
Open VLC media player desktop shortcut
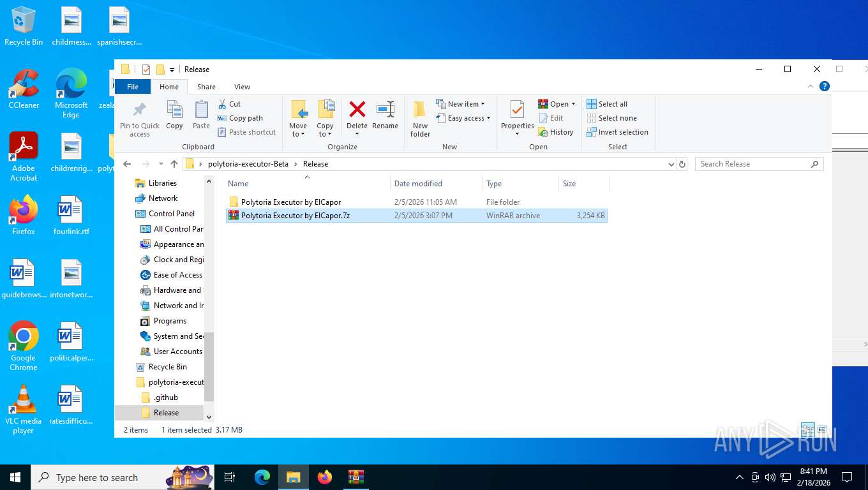24,409
